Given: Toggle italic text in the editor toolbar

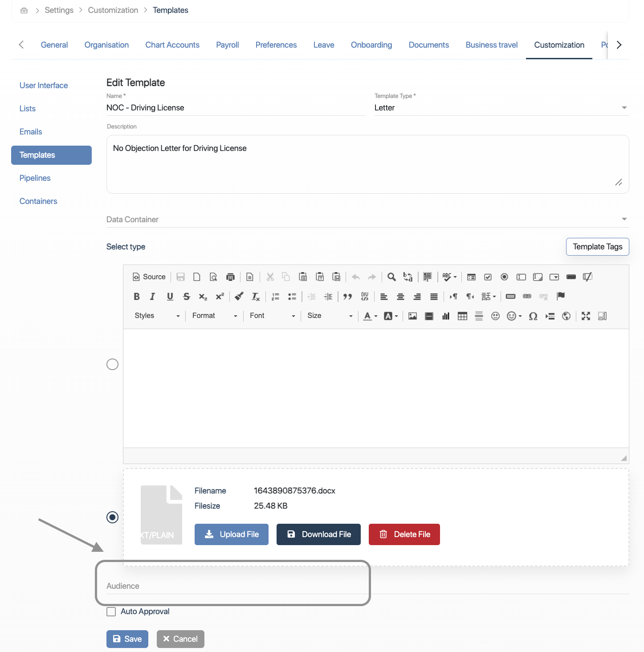Looking at the screenshot, I should pos(153,297).
